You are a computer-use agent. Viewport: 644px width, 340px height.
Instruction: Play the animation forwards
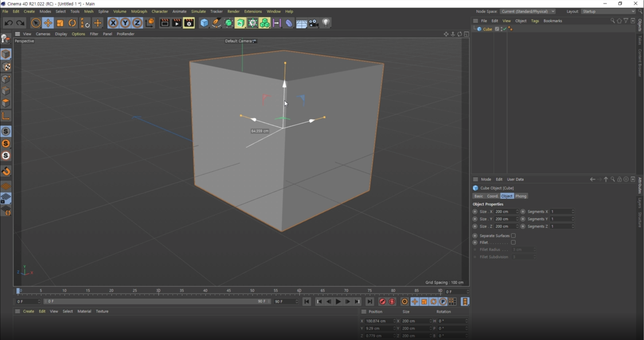pos(338,301)
